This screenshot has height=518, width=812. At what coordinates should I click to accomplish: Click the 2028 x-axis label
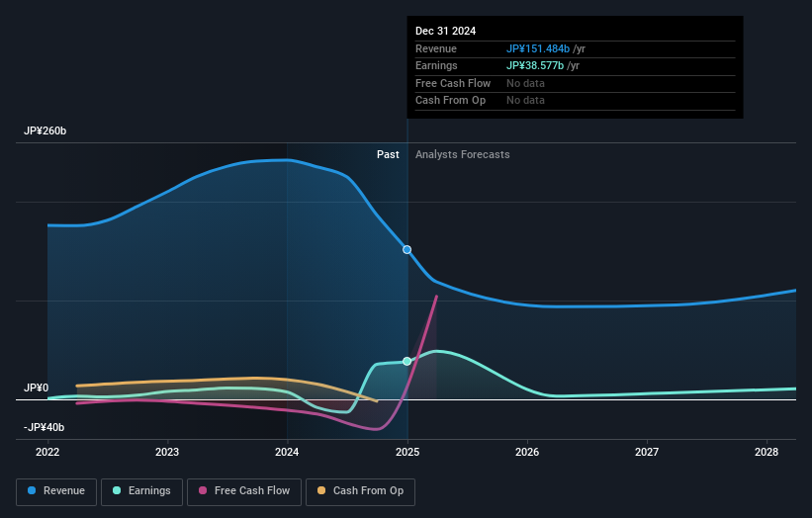(x=767, y=452)
